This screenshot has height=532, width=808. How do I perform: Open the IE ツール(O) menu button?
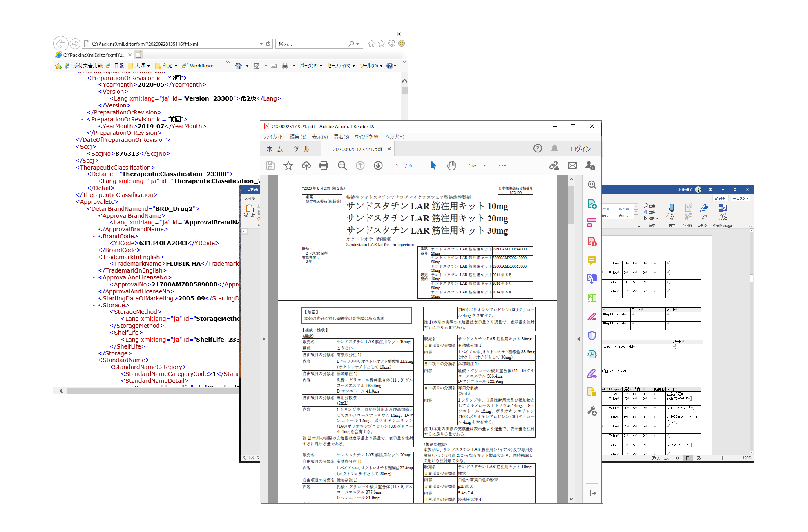click(x=371, y=66)
